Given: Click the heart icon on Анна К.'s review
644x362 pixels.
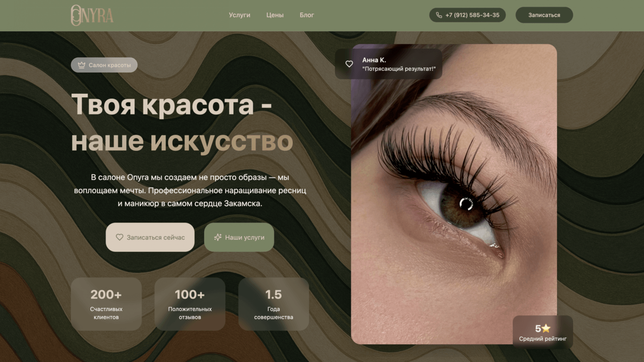Looking at the screenshot, I should [349, 63].
